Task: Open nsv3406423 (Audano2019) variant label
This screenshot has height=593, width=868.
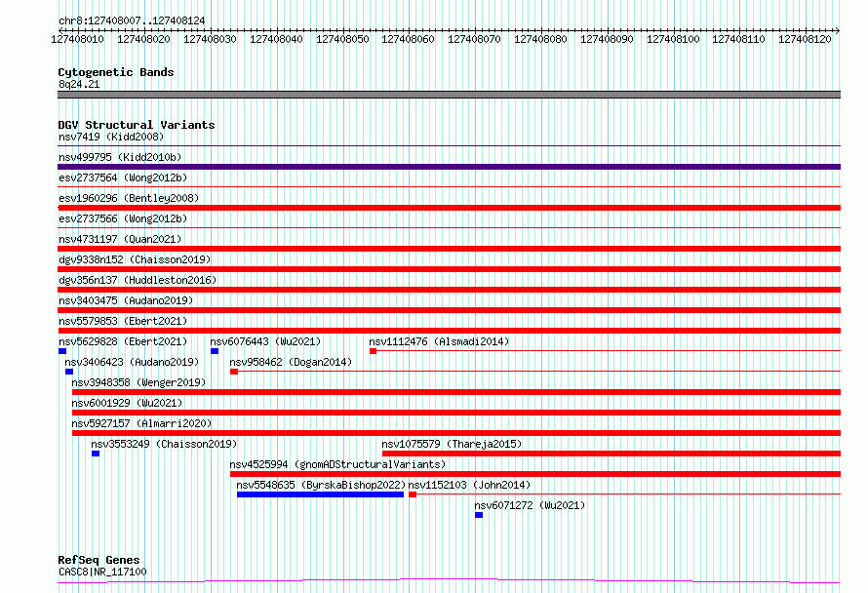Action: [x=132, y=362]
